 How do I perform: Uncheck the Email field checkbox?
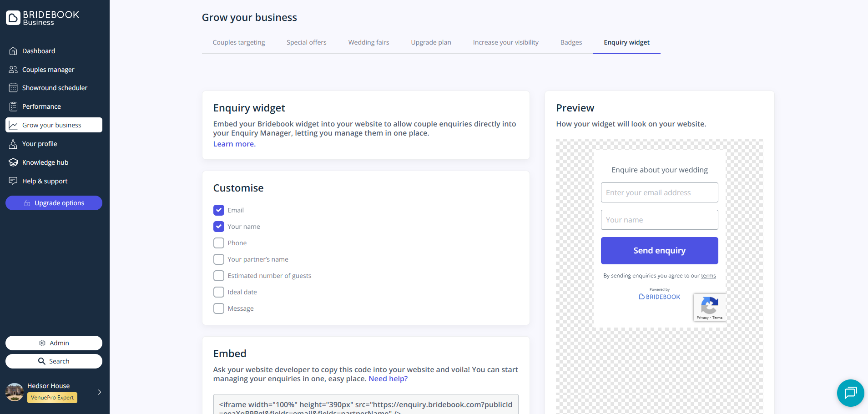219,210
